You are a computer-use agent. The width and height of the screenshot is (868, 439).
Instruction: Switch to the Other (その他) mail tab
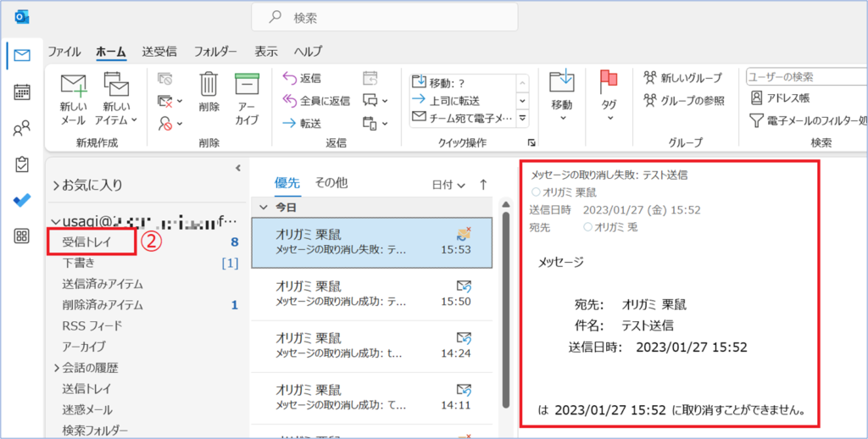coord(331,182)
